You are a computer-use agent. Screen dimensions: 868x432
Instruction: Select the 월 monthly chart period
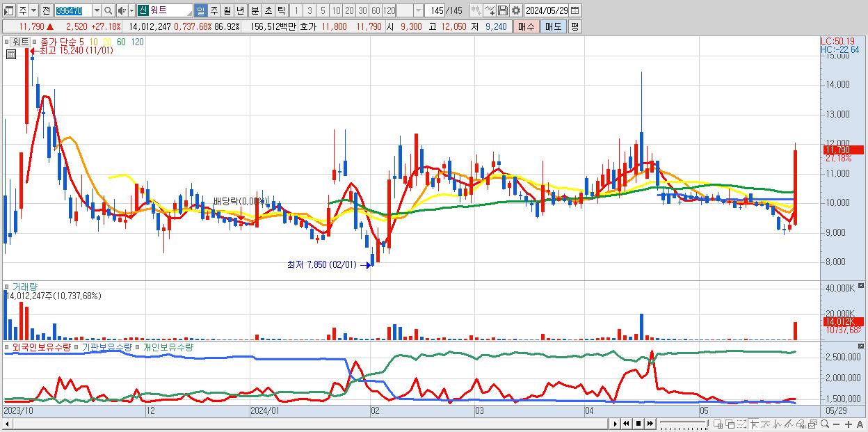(x=227, y=11)
